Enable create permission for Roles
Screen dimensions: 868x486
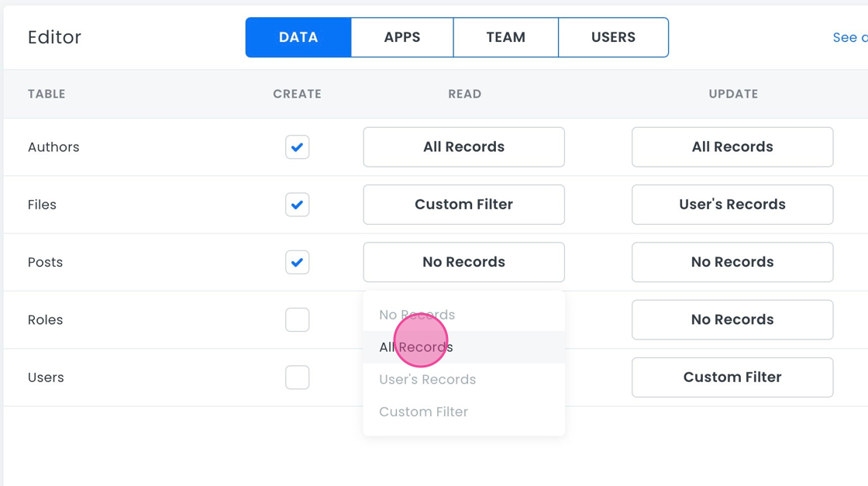click(297, 319)
